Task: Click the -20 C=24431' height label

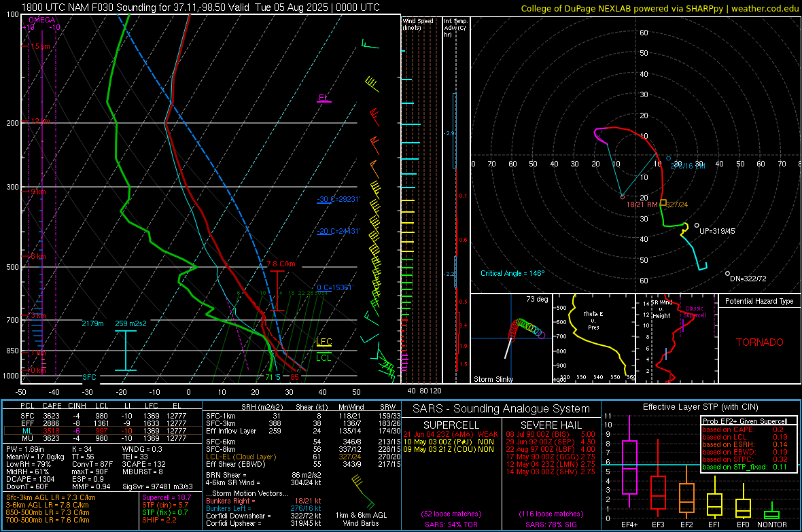Action: (x=338, y=231)
